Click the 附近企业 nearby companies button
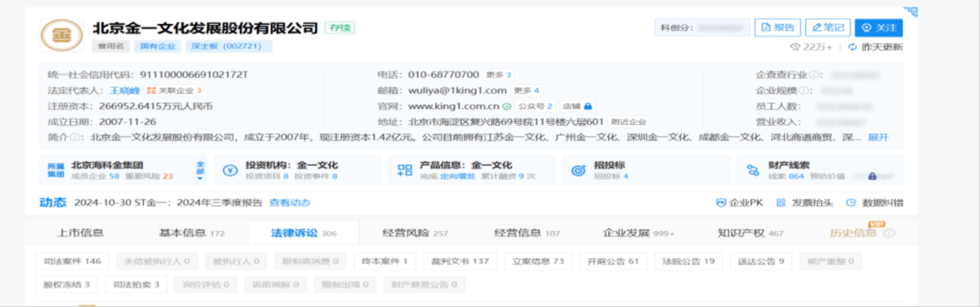Screen dimensions: 980x307 tap(628, 122)
